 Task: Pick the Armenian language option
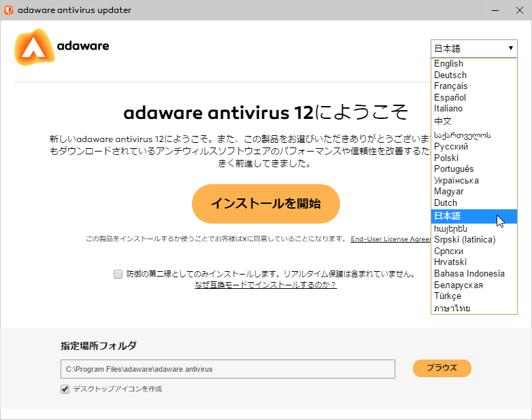[473, 229]
